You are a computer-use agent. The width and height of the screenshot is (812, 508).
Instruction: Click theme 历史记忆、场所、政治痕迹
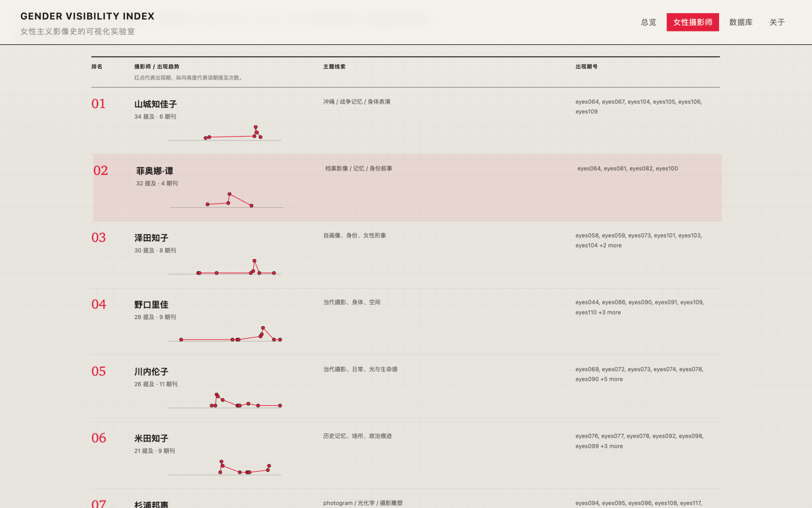tap(358, 436)
